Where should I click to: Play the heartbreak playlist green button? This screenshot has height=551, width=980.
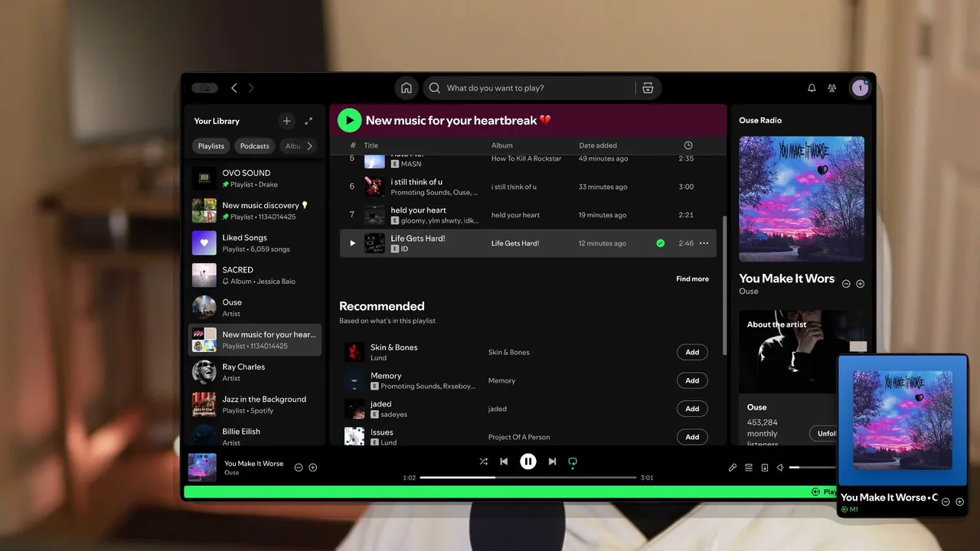349,120
